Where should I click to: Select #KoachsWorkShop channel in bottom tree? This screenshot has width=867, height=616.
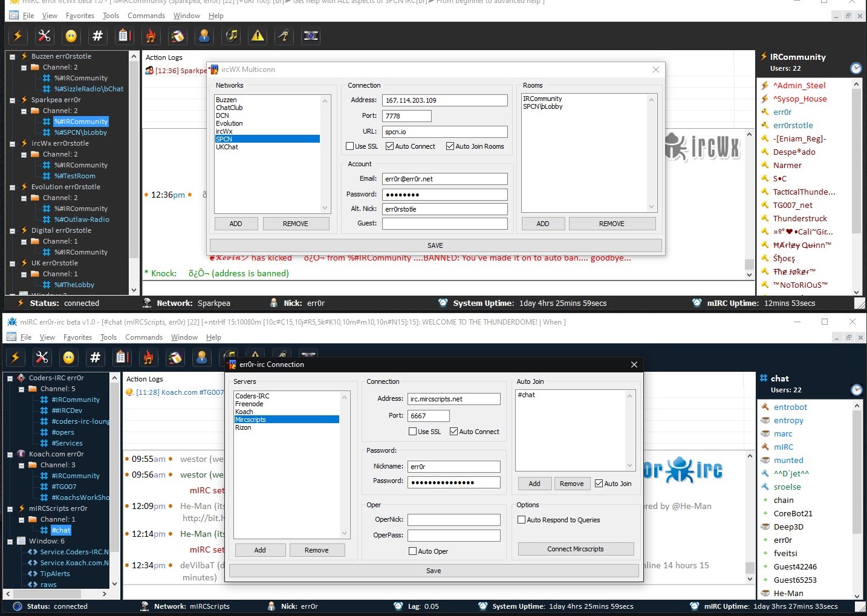pyautogui.click(x=80, y=498)
